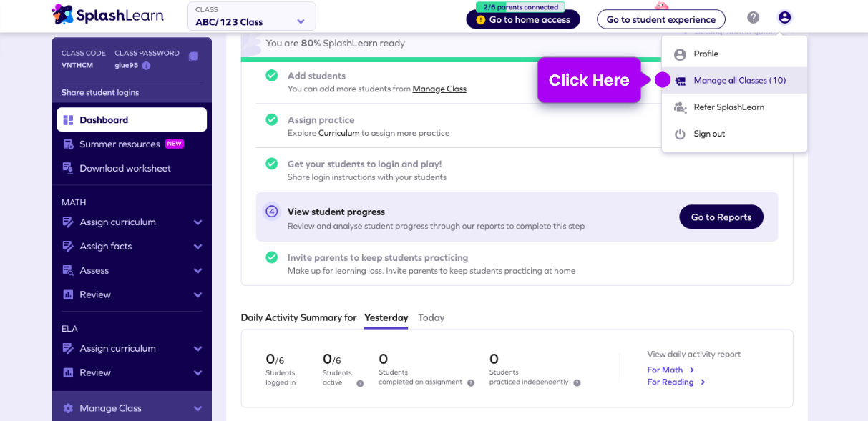Click the Go to Reports button

point(721,217)
